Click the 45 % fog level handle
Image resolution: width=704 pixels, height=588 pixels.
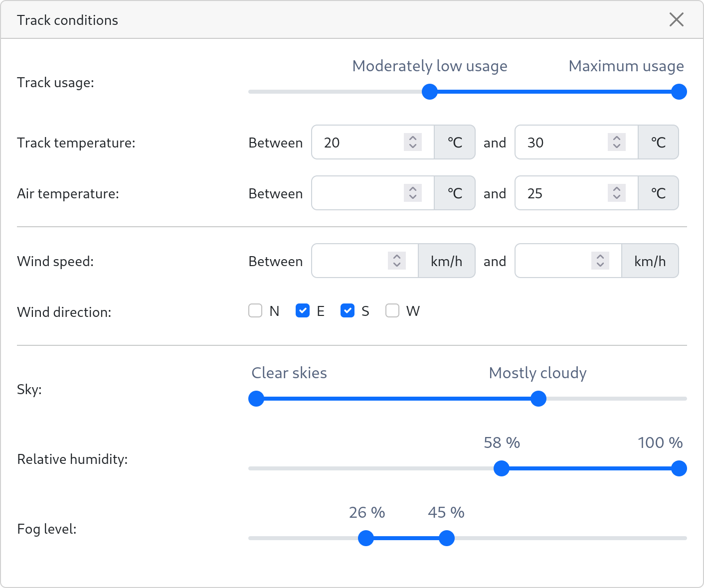tap(447, 538)
